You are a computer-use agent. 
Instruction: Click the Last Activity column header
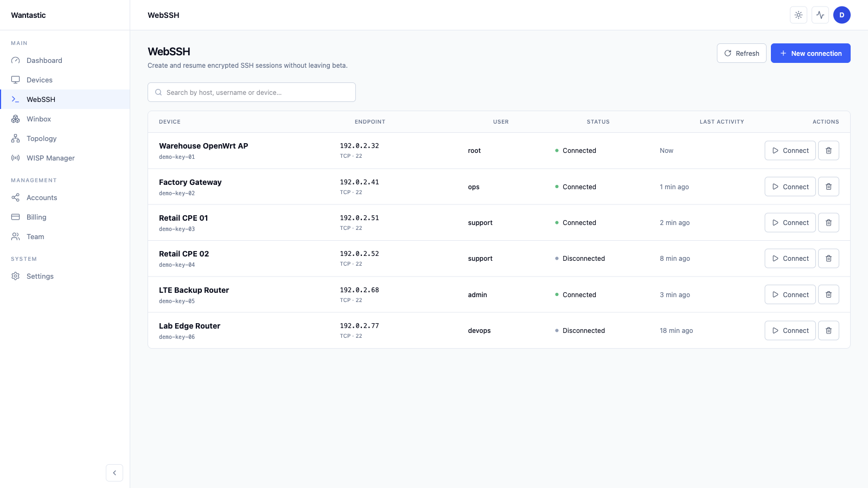pyautogui.click(x=722, y=122)
